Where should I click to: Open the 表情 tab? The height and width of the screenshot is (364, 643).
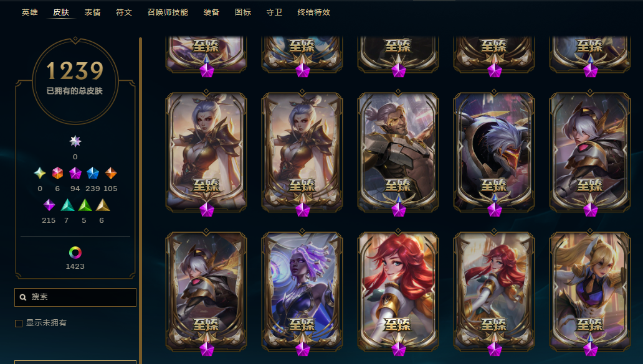pyautogui.click(x=93, y=12)
